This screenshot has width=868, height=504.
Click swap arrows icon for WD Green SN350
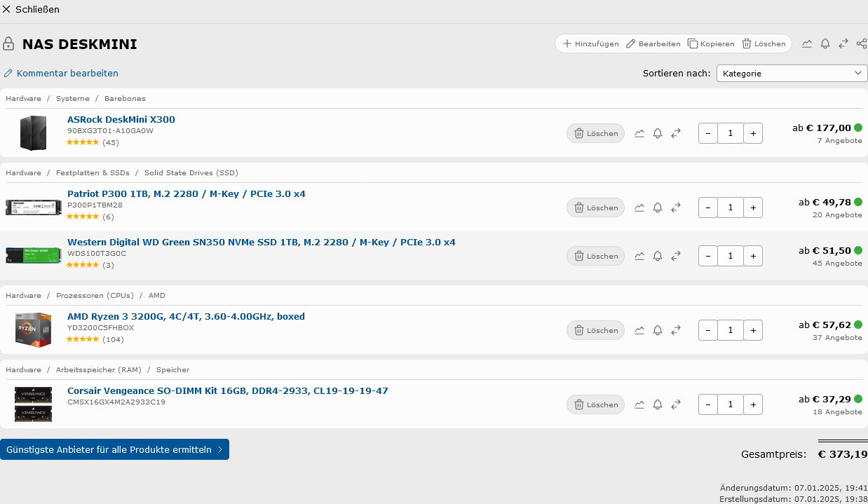(676, 256)
